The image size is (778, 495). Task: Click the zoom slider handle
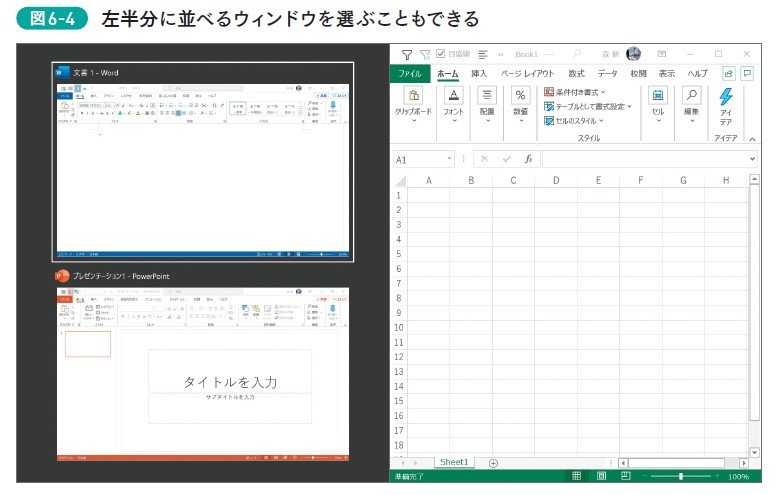pos(681,476)
